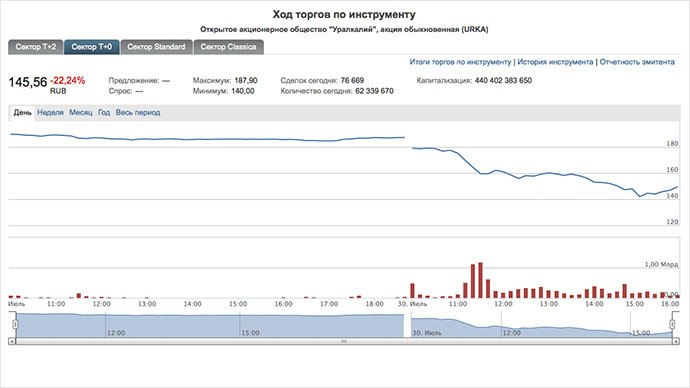
Task: Show chart for Неделя period
Action: pyautogui.click(x=50, y=113)
